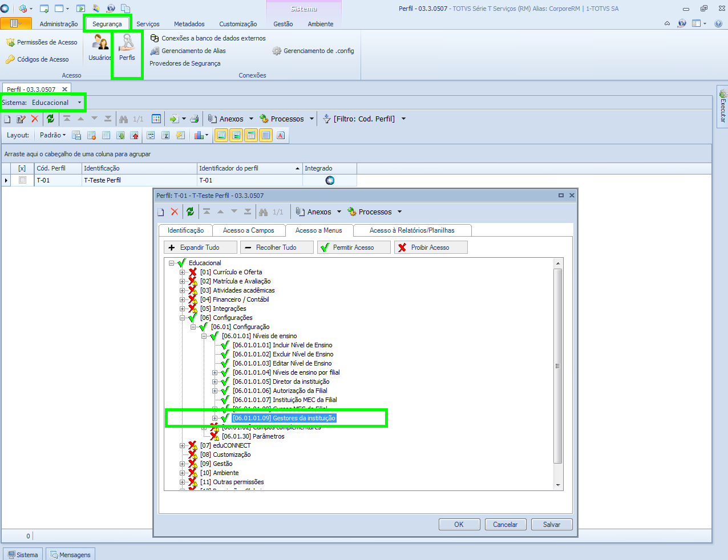The height and width of the screenshot is (560, 728).
Task: Click the filter funnel icon beside Filtro: Cod. Perfil
Action: coord(327,119)
